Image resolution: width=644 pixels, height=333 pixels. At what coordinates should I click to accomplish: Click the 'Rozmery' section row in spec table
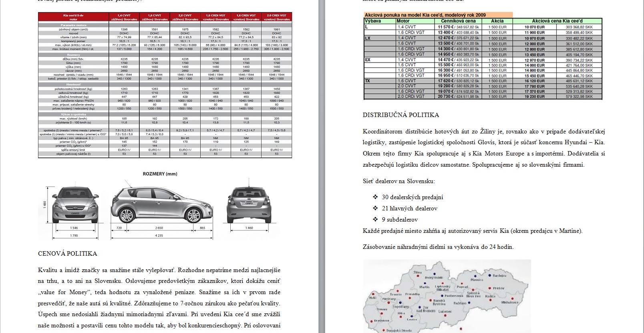[73, 54]
